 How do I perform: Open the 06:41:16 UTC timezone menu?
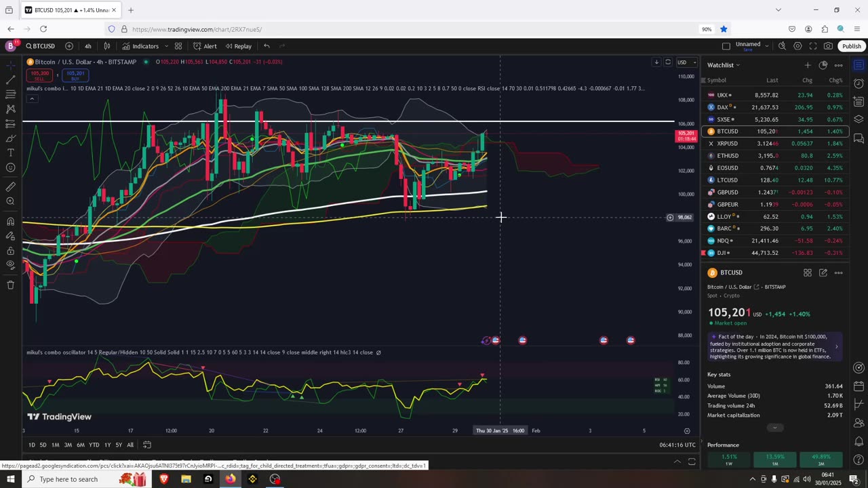tap(677, 445)
